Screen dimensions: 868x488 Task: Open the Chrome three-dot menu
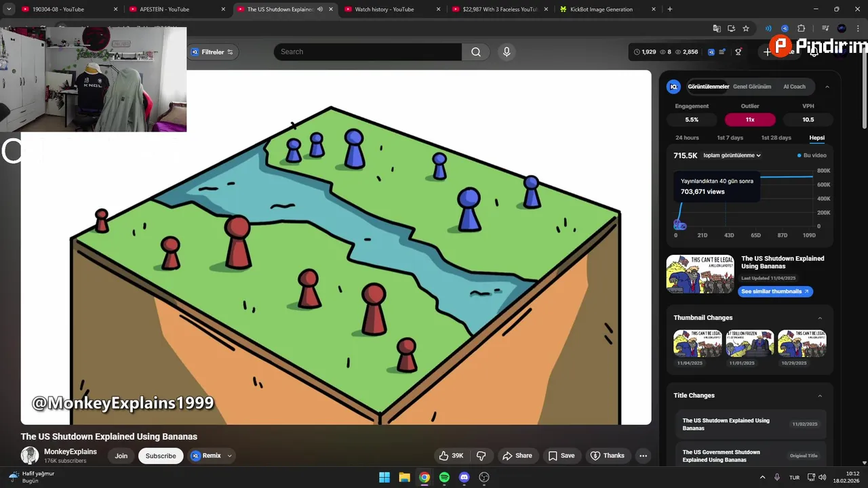coord(857,28)
